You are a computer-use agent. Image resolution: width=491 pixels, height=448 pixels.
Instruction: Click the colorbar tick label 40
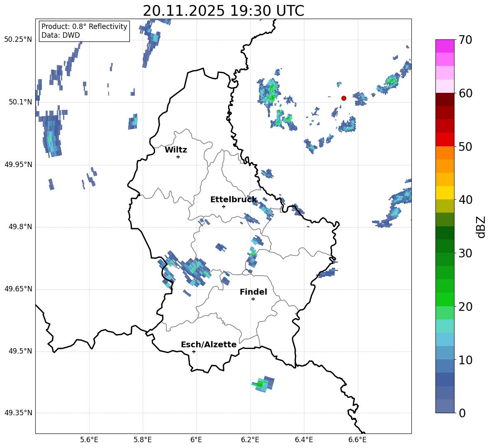(x=465, y=200)
